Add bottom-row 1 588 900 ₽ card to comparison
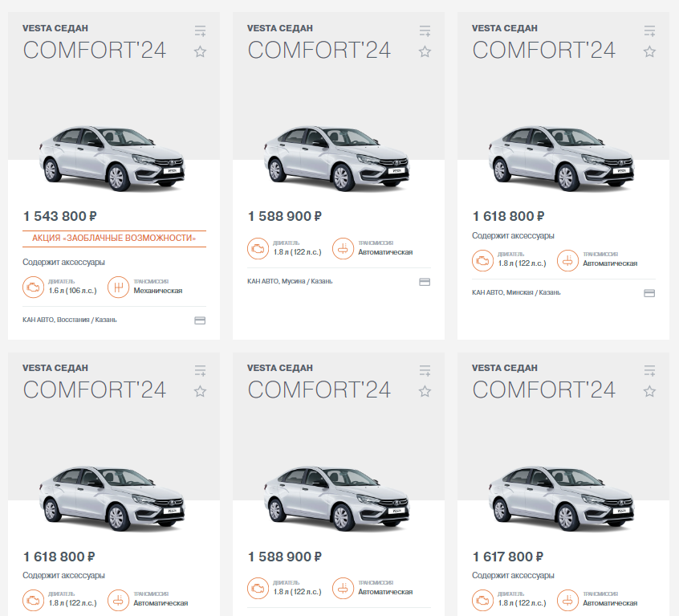Screen dimensions: 679x616 coord(425,371)
